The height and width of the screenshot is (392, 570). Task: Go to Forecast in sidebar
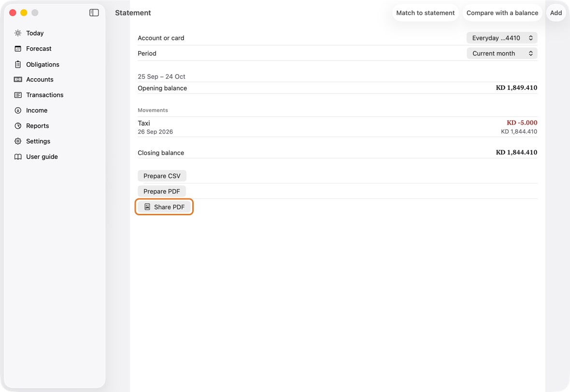pos(39,49)
